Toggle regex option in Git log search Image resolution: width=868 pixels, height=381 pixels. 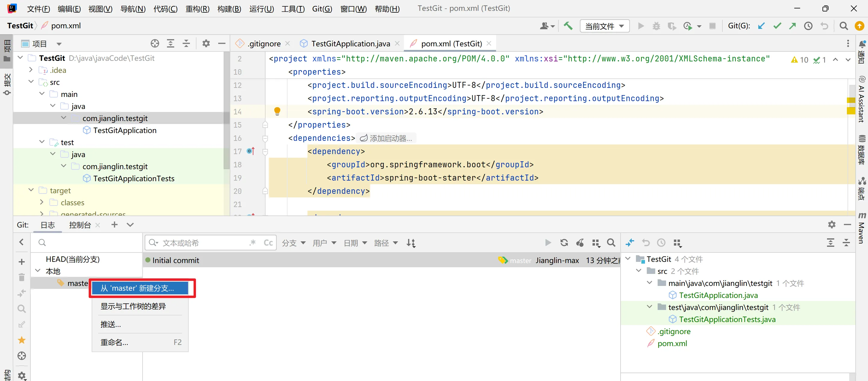(252, 243)
